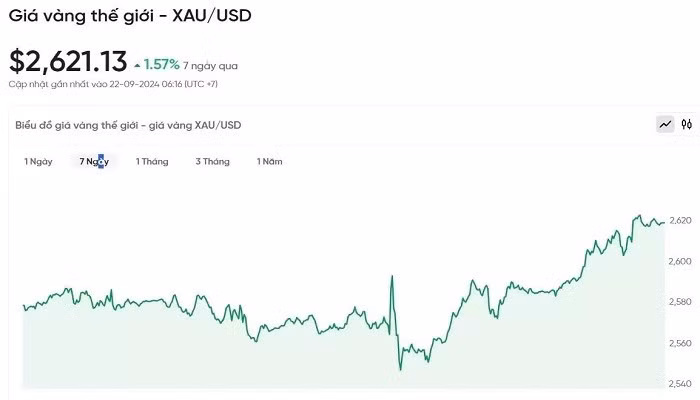Viewport: 700px width, 400px height.
Task: Switch to the candlestick chart view
Action: click(687, 125)
